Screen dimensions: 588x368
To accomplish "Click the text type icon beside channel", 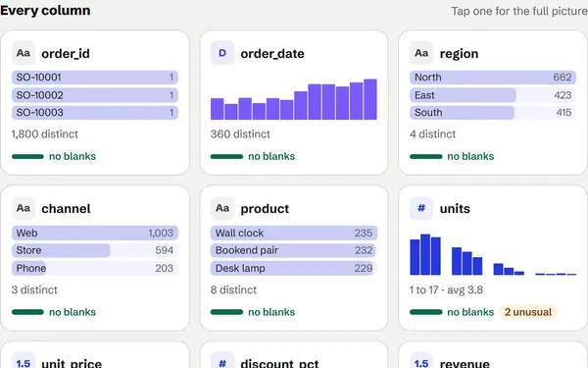I will point(24,208).
